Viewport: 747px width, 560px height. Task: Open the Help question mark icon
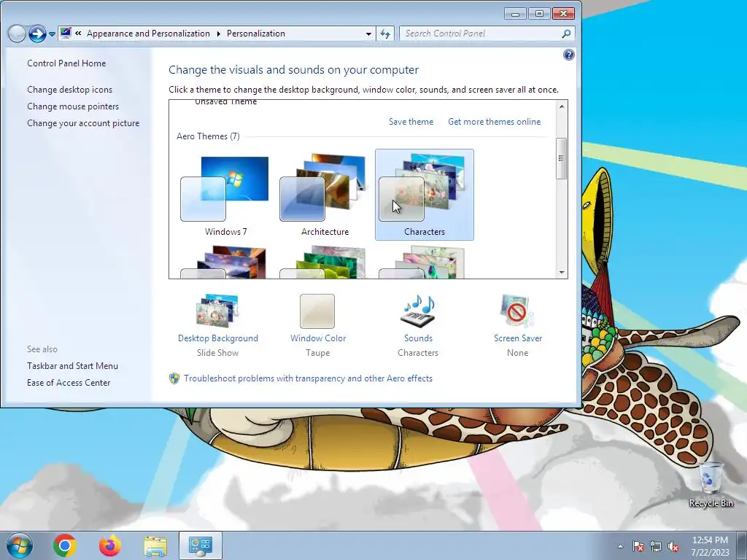[x=568, y=55]
